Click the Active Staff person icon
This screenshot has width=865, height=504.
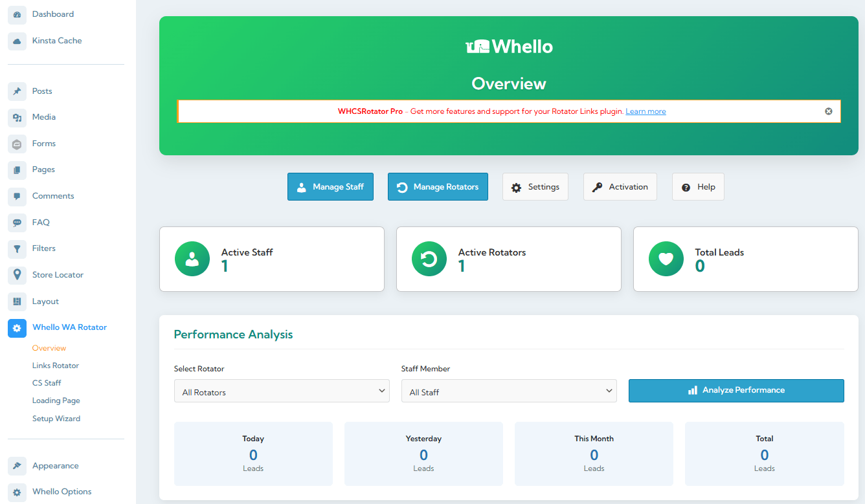click(192, 259)
